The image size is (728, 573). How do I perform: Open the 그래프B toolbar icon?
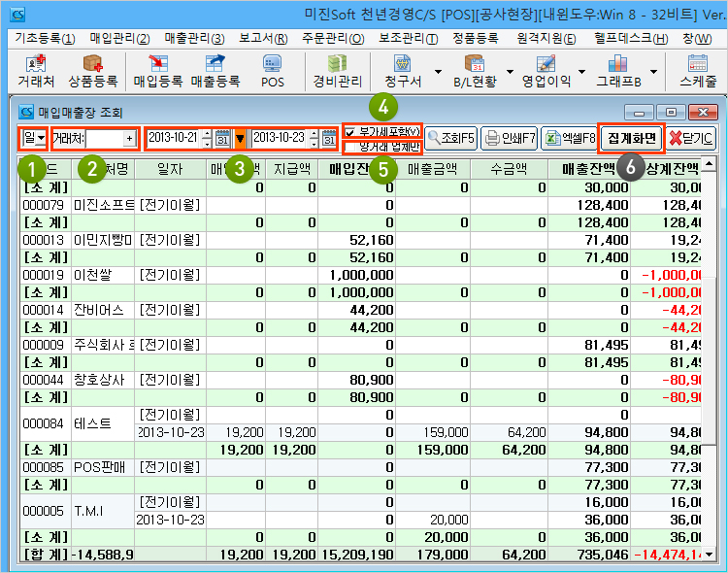618,71
